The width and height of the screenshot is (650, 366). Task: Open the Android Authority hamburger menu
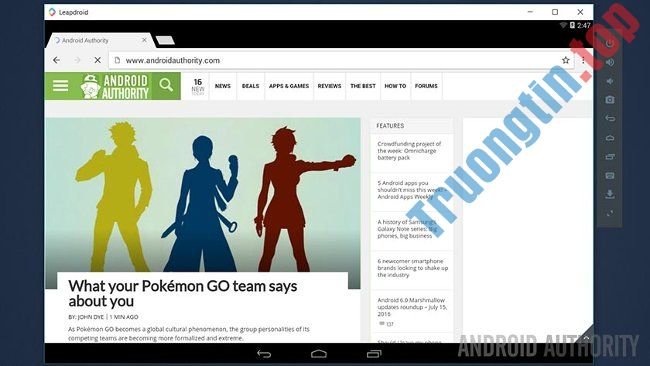(60, 86)
